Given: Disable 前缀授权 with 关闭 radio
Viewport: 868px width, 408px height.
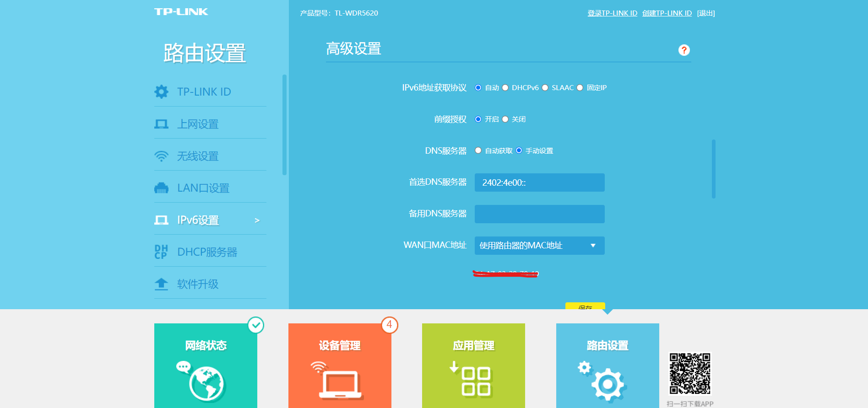Looking at the screenshot, I should (x=505, y=119).
